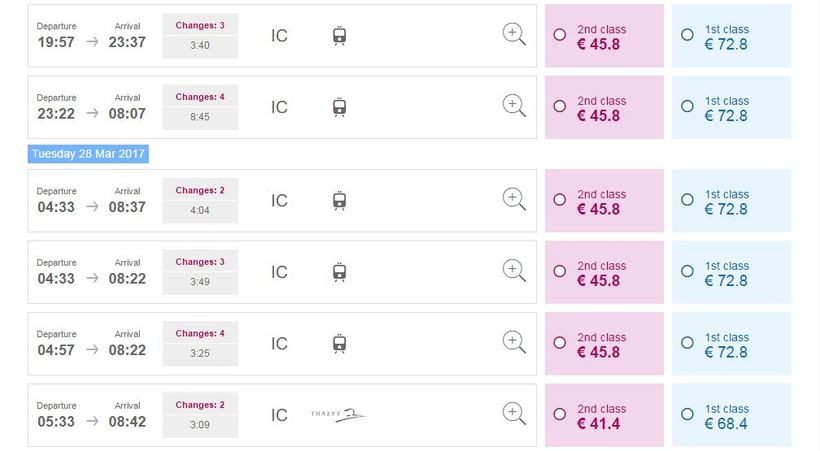Click the Tuesday 28 Mar 2017 date header
820x451 pixels.
88,154
